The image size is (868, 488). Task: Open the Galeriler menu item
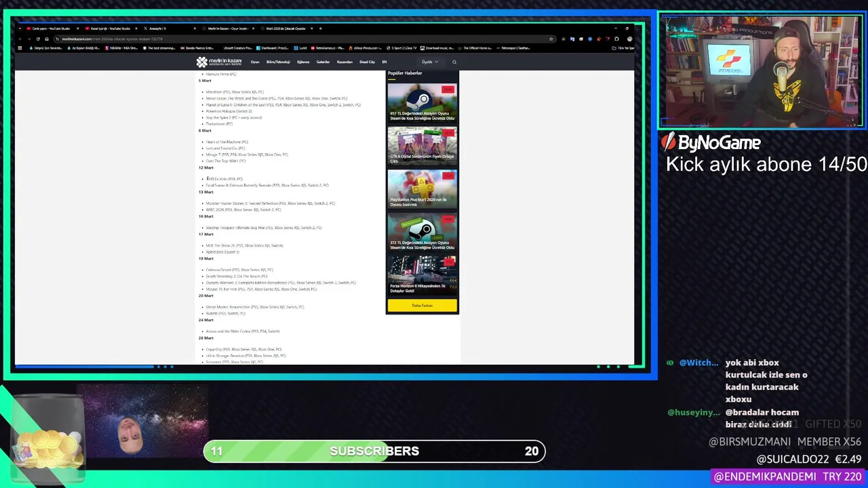323,62
